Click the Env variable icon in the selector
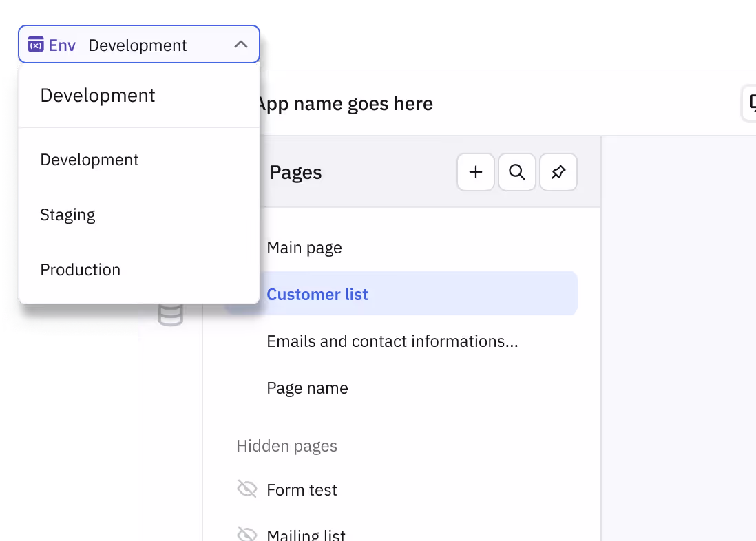This screenshot has height=541, width=756. (x=36, y=45)
